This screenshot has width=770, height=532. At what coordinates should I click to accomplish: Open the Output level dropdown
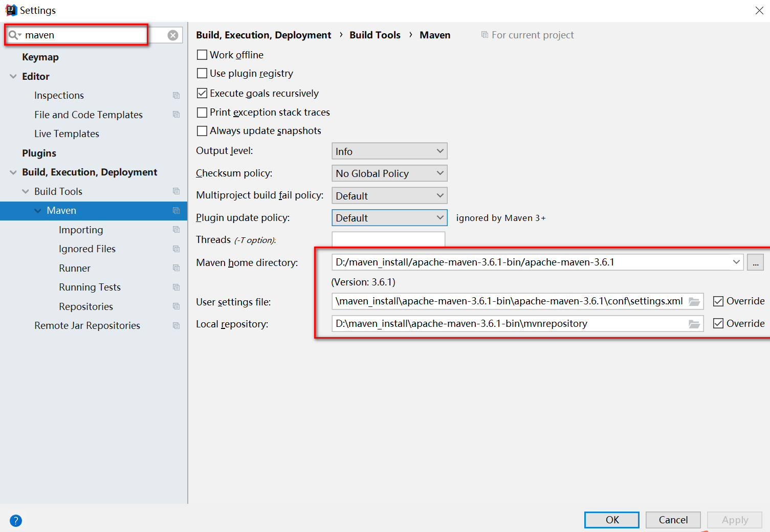coord(389,151)
